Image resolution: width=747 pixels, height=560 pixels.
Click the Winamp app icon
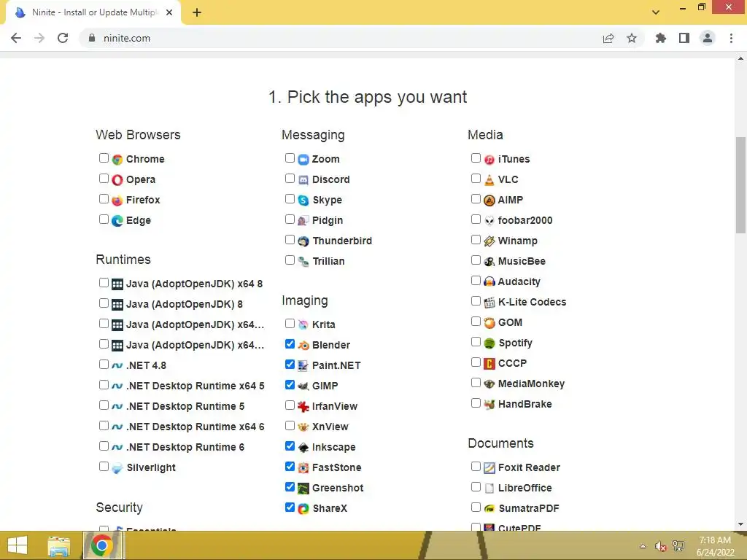489,241
